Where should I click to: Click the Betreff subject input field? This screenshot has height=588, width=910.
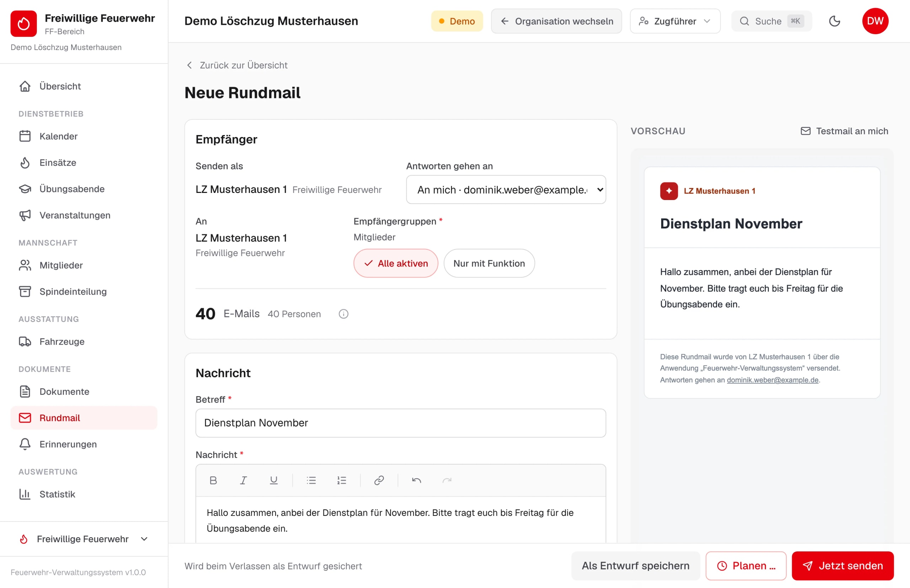point(400,423)
